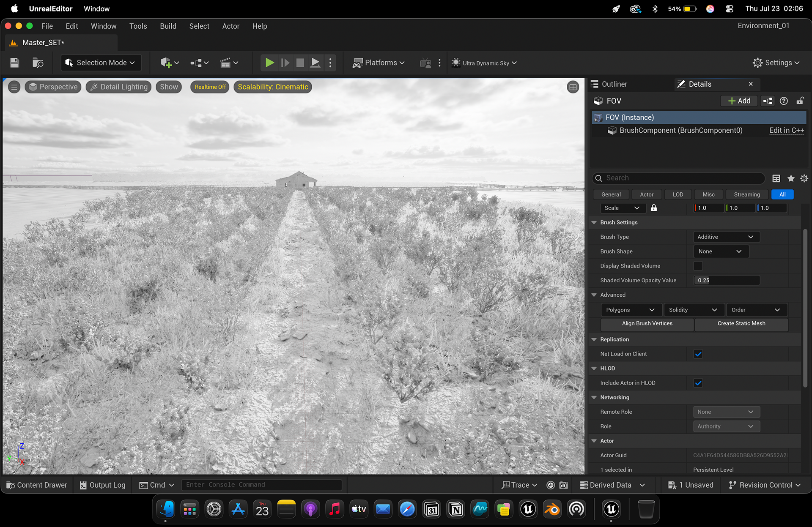Lock the Details panel with padlock icon

point(800,101)
